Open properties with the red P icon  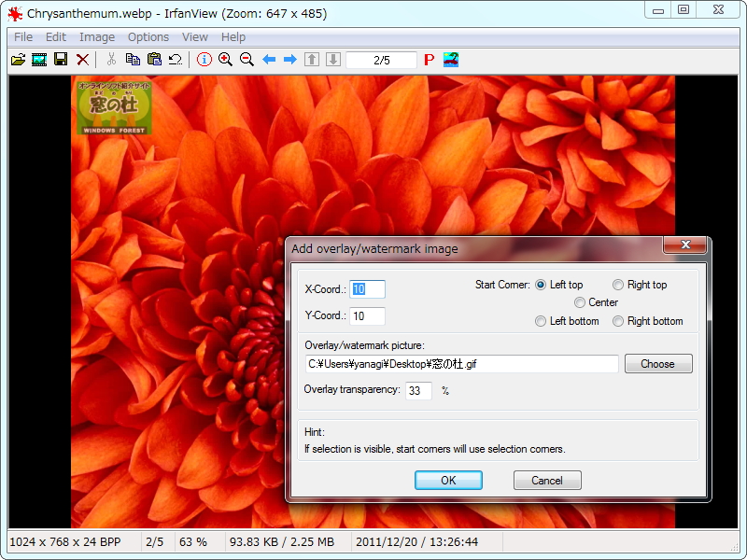tap(430, 60)
